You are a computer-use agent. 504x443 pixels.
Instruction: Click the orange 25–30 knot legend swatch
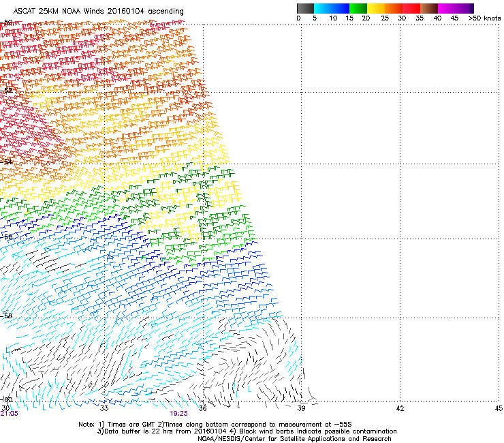pyautogui.click(x=394, y=8)
